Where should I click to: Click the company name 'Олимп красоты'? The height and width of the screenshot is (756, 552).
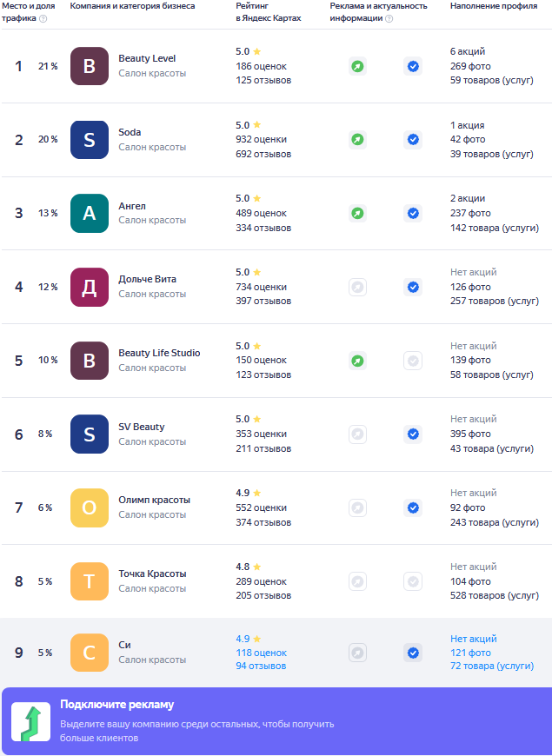155,500
